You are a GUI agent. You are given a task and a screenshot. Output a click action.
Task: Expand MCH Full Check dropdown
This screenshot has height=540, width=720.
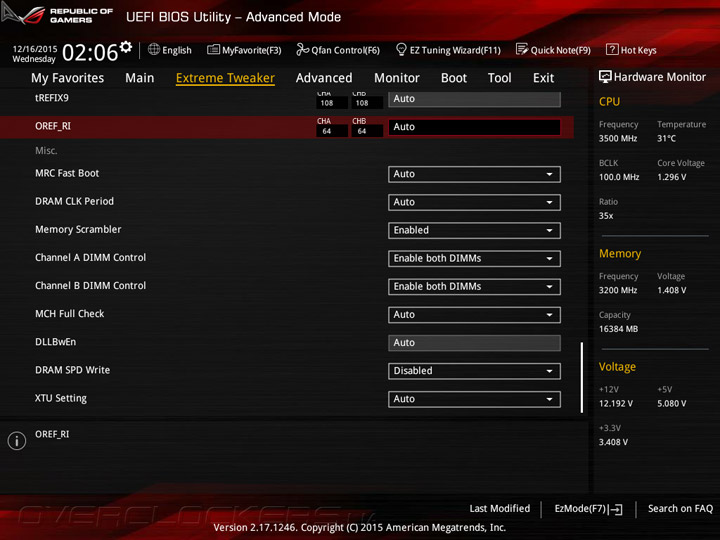point(474,315)
